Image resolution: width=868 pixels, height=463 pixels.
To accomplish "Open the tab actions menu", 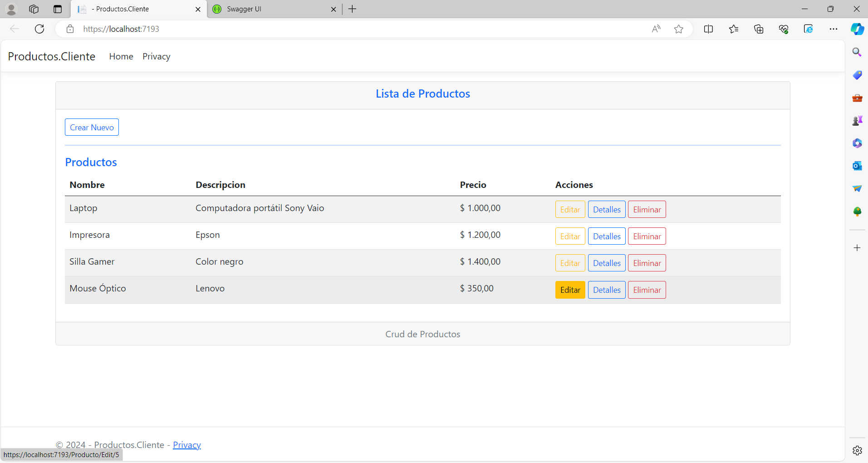I will pyautogui.click(x=57, y=9).
